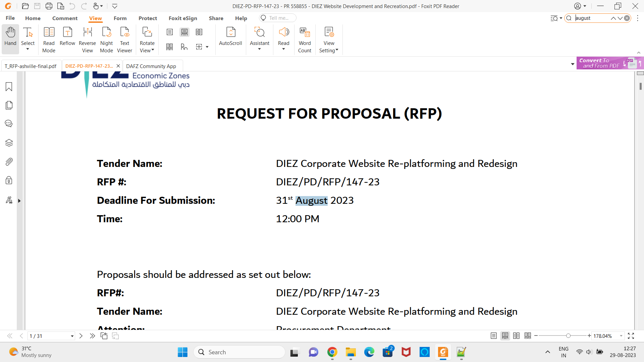
Task: Open the document tab list dropdown
Action: coord(573,64)
